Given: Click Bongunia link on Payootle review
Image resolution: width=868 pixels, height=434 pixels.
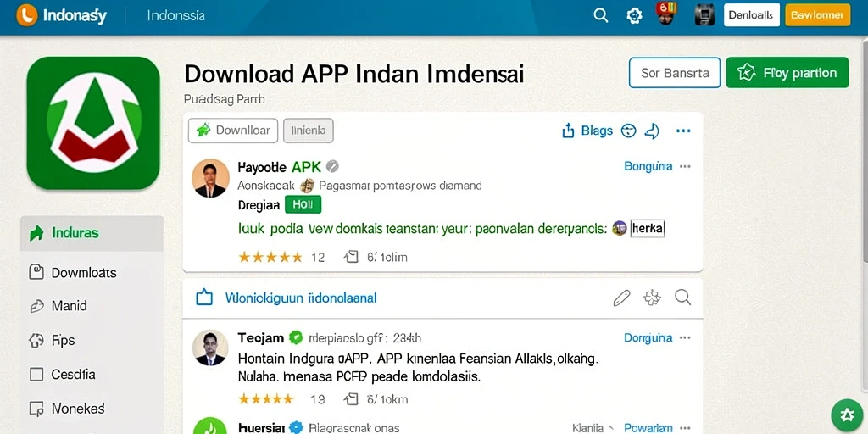Looking at the screenshot, I should [x=648, y=166].
